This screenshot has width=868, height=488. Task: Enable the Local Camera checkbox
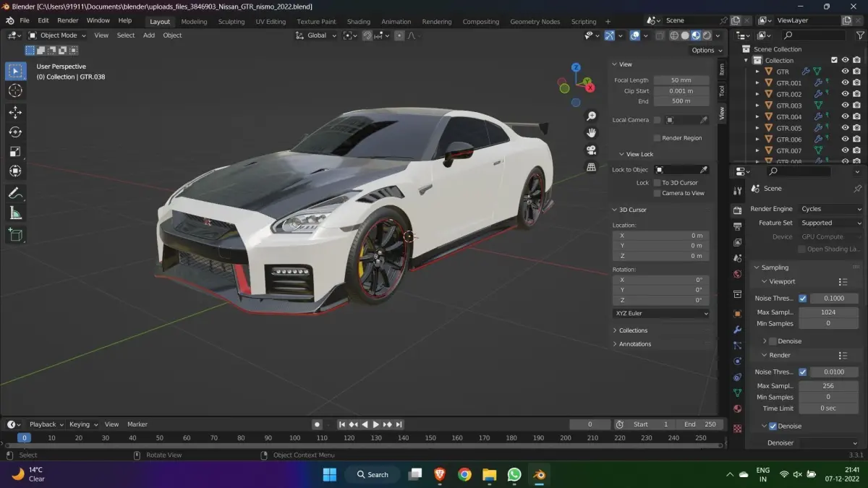click(657, 120)
